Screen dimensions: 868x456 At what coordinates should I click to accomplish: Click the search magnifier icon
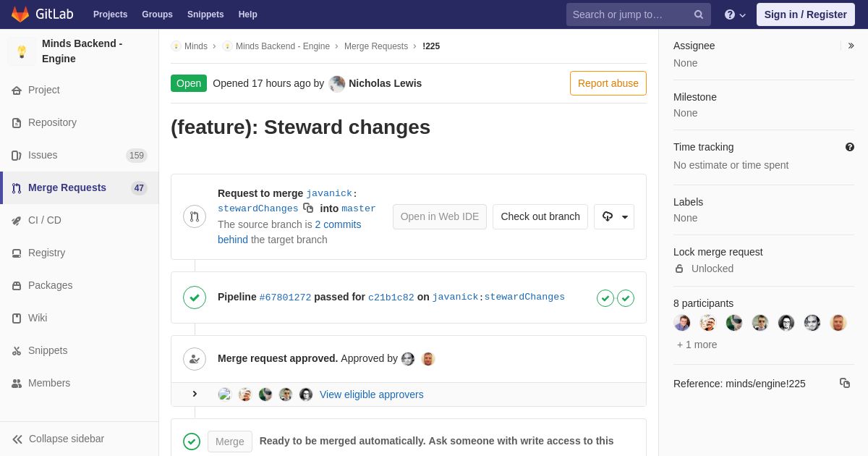pos(699,14)
